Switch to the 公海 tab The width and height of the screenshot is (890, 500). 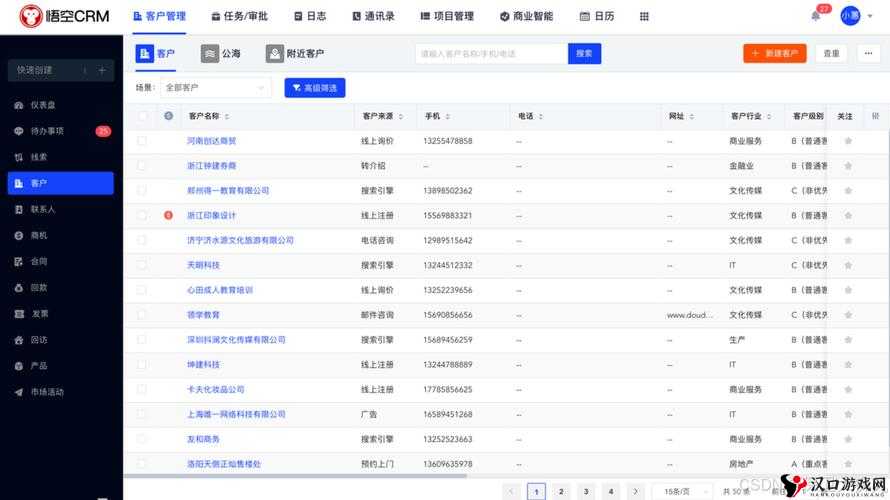pos(221,53)
